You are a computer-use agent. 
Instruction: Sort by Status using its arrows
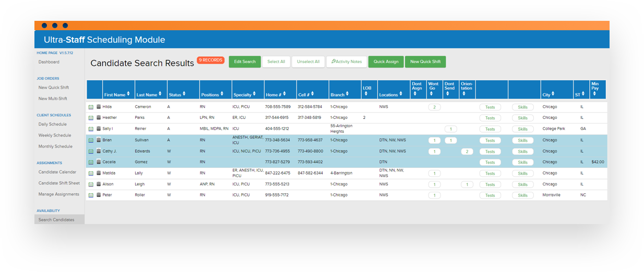point(184,94)
